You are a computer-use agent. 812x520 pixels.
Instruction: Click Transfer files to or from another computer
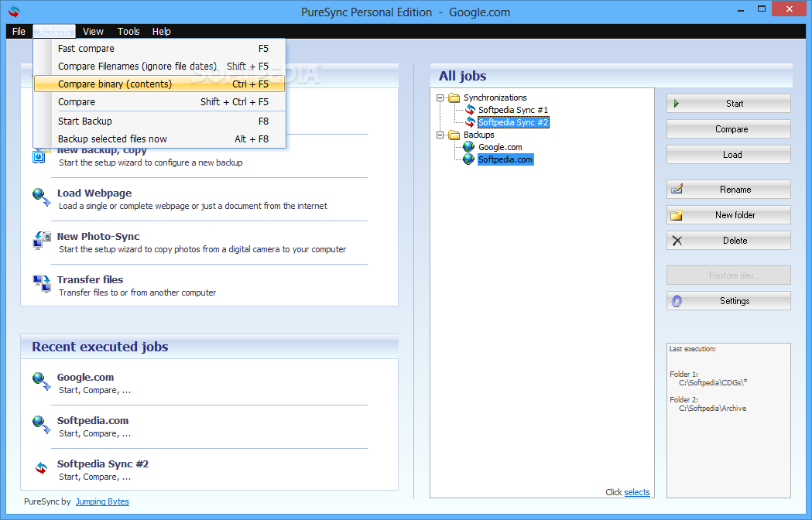(137, 292)
